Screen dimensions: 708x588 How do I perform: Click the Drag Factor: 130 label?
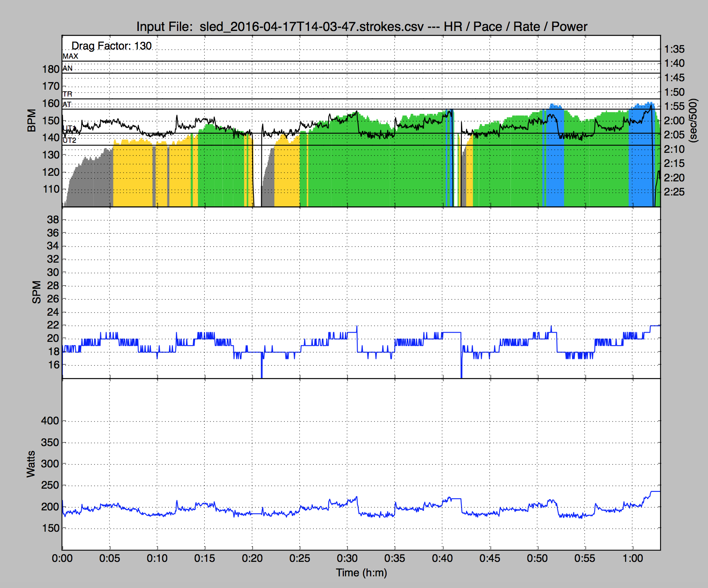tap(111, 46)
